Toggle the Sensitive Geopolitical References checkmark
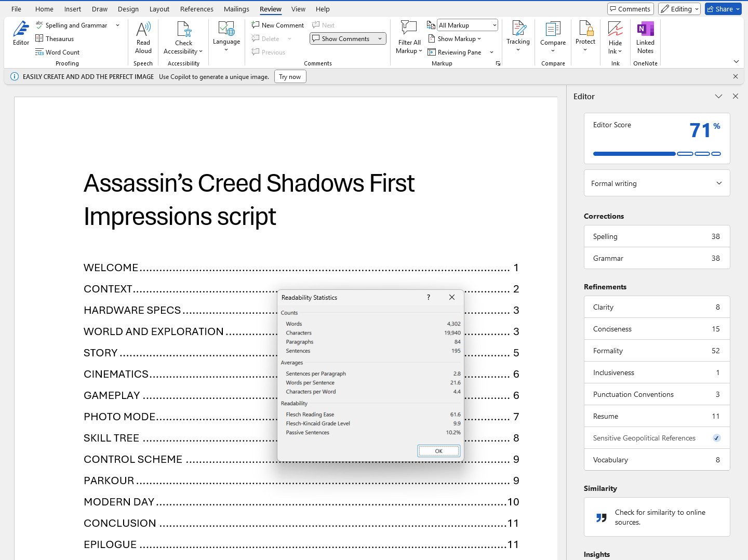Image resolution: width=748 pixels, height=560 pixels. [x=717, y=438]
